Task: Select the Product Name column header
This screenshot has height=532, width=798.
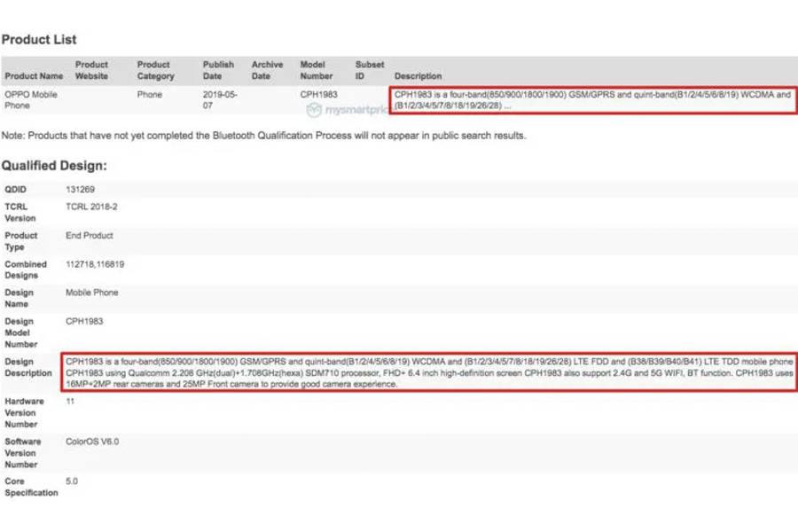Action: tap(34, 76)
